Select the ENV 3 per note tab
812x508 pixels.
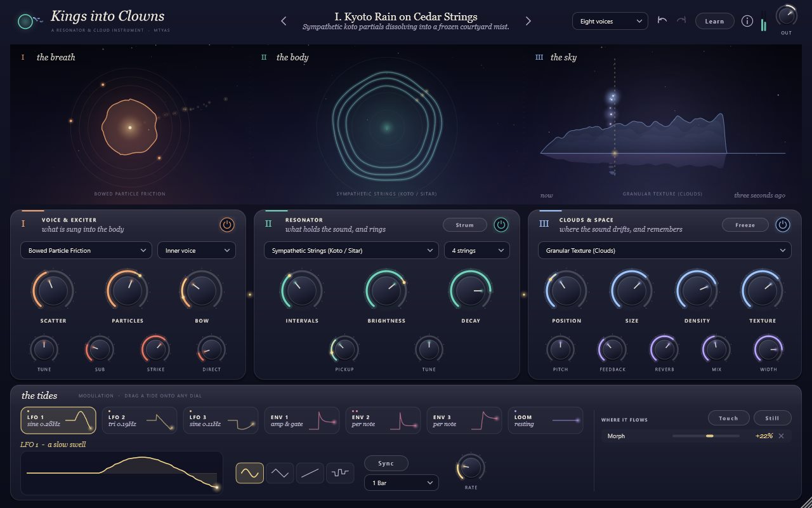464,420
